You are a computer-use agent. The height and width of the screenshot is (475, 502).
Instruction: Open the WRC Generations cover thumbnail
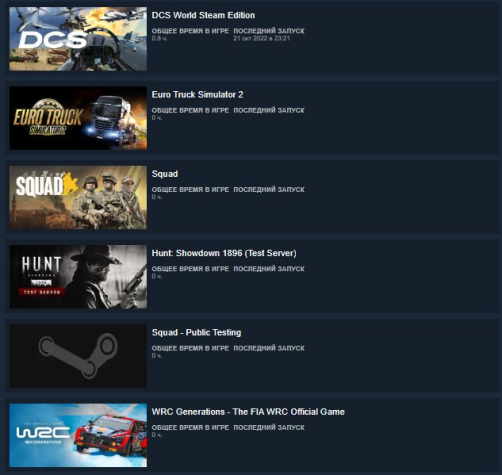[x=78, y=435]
